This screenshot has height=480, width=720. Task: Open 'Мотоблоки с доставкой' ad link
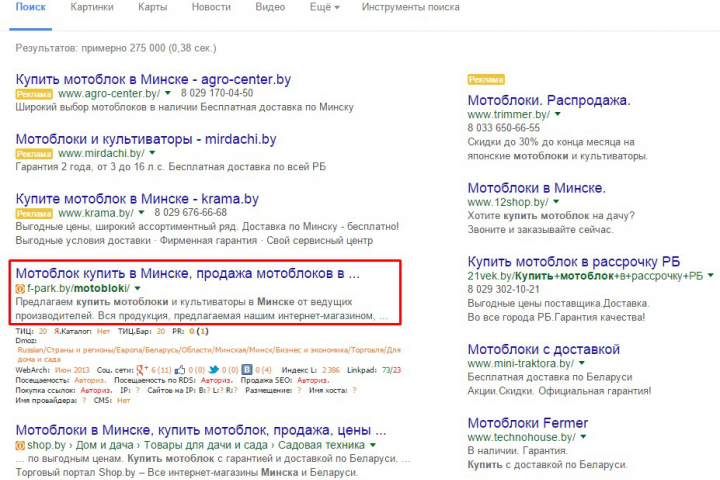click(544, 349)
